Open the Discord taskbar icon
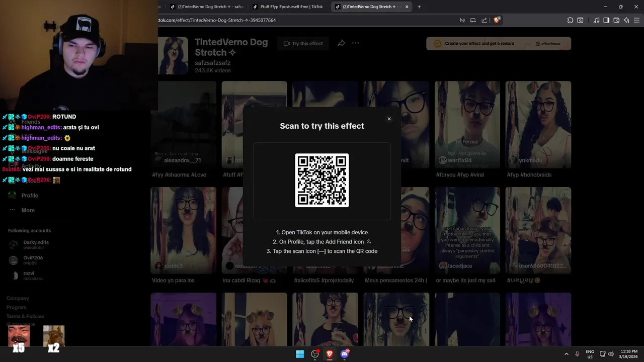The height and width of the screenshot is (362, 644). (345, 354)
